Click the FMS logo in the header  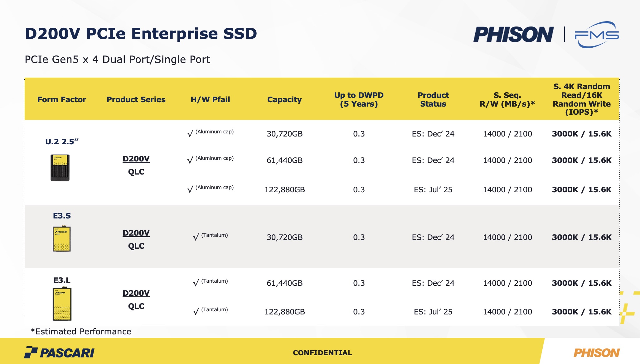click(x=597, y=35)
